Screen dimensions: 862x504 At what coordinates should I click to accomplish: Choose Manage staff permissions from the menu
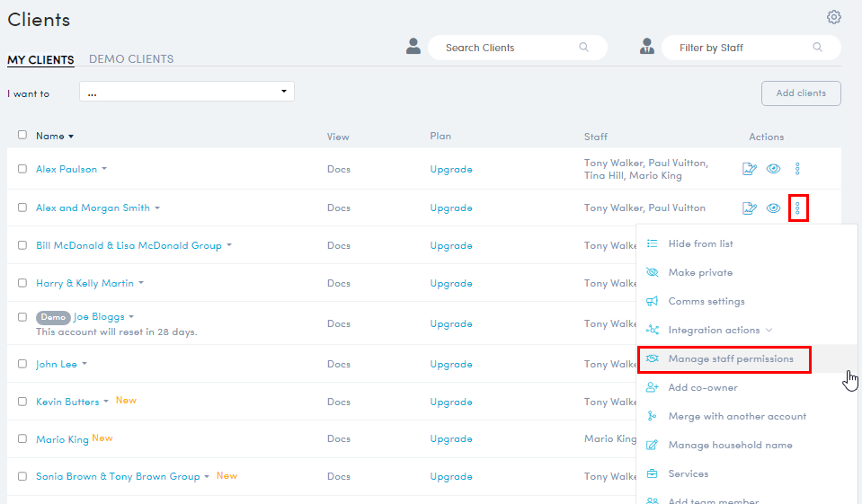click(730, 359)
